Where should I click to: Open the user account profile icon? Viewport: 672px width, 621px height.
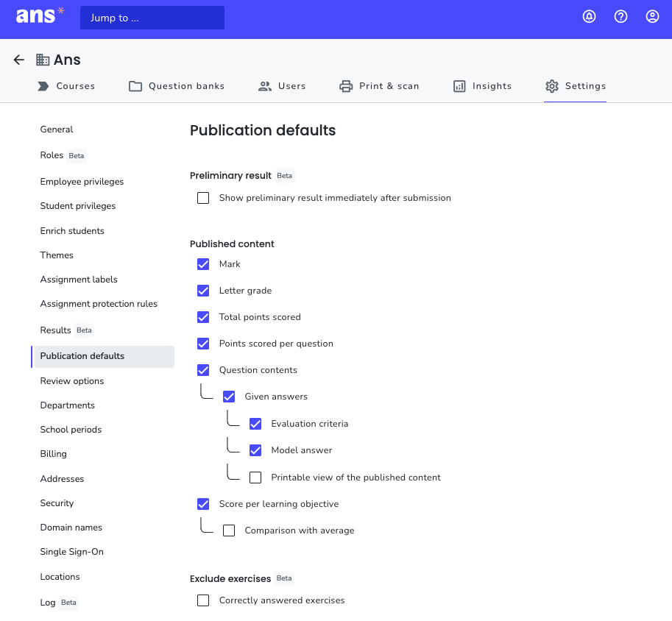coord(652,17)
